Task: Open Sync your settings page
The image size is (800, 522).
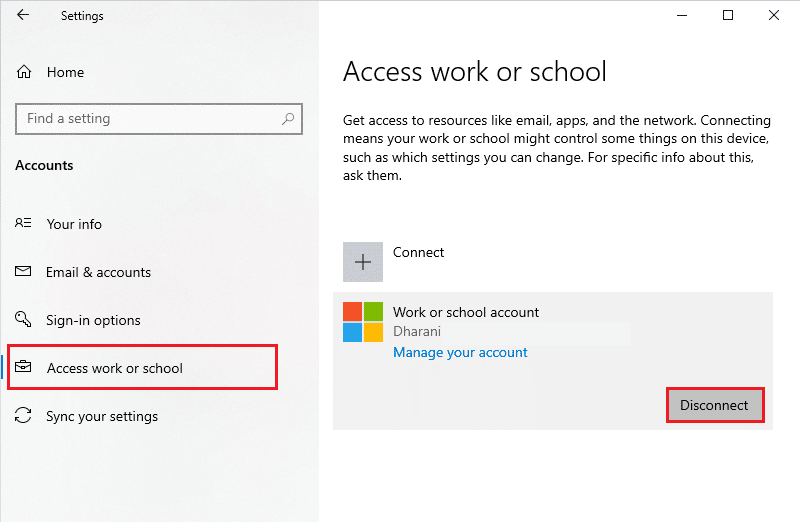Action: 102,416
